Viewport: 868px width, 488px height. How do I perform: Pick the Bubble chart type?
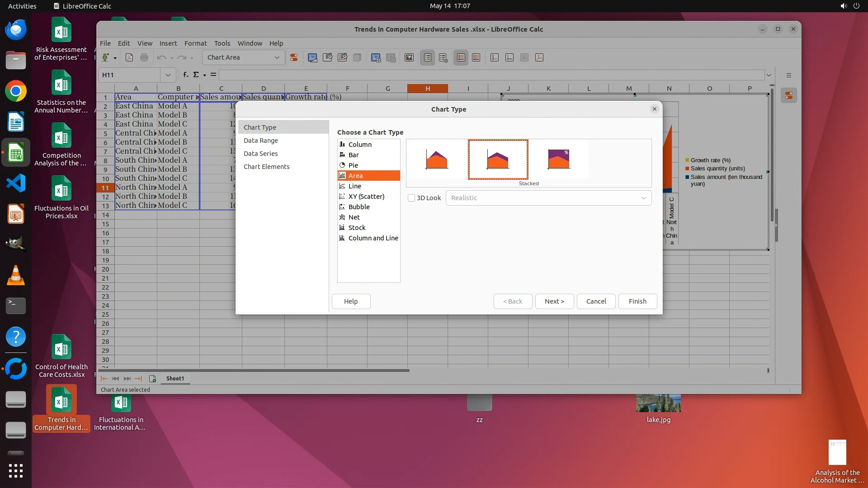(359, 206)
